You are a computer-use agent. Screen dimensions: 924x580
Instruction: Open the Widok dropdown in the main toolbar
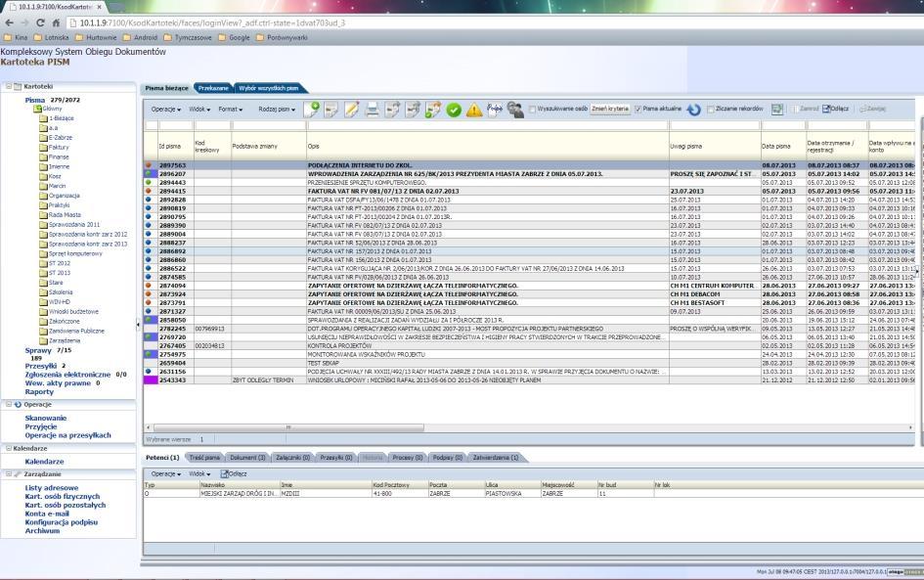pyautogui.click(x=199, y=109)
